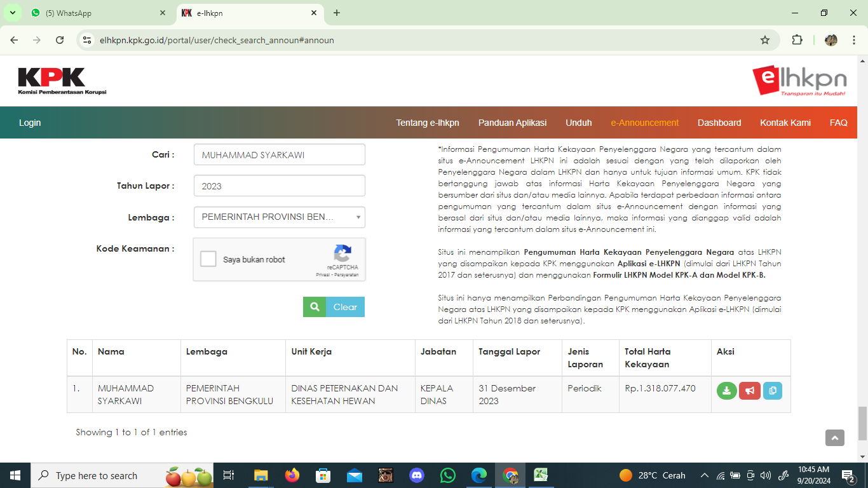The width and height of the screenshot is (868, 488).
Task: Click Showing 1 to 1 entries text
Action: click(131, 432)
